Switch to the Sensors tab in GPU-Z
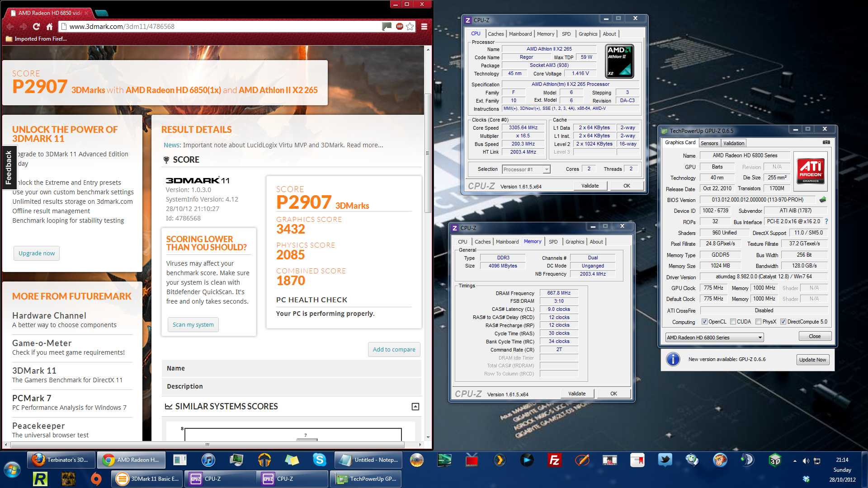Viewport: 868px width, 488px height. pyautogui.click(x=709, y=143)
